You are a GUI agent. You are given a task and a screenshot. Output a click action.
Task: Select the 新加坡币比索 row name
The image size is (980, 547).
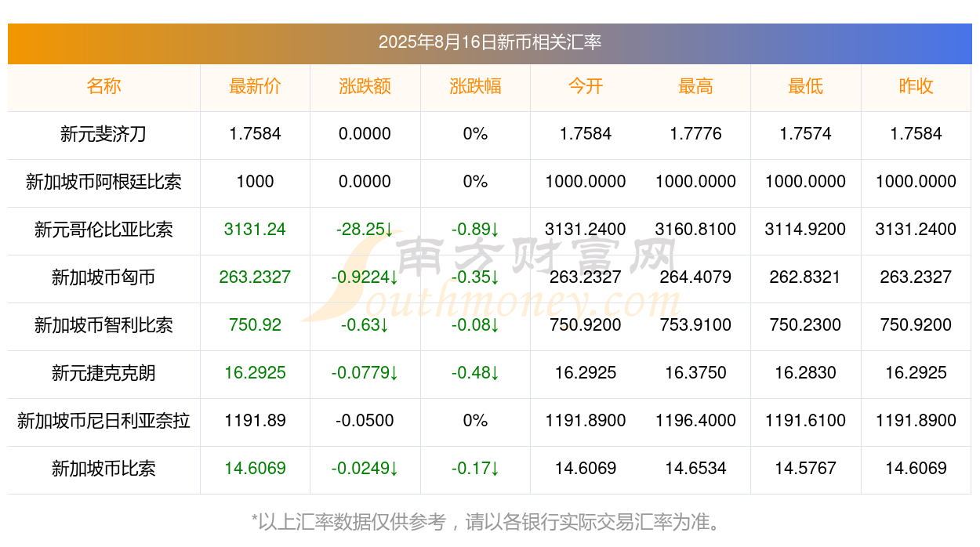pos(103,469)
